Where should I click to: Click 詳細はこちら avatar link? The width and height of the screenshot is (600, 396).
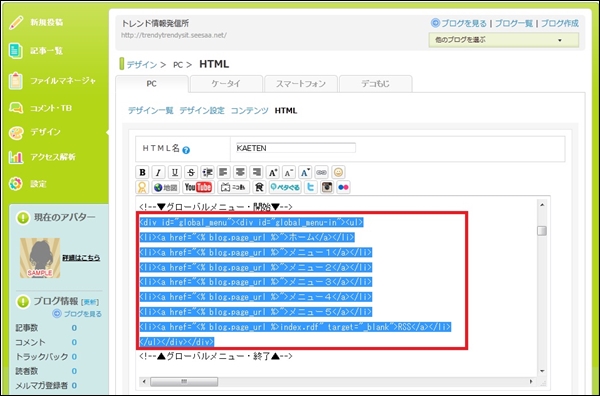pos(81,258)
